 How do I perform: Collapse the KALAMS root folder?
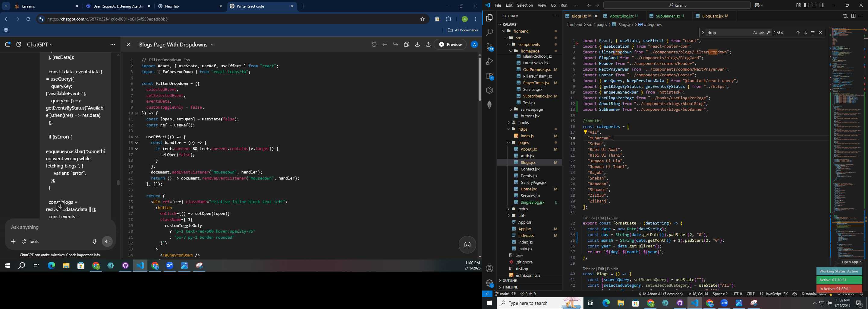point(500,25)
